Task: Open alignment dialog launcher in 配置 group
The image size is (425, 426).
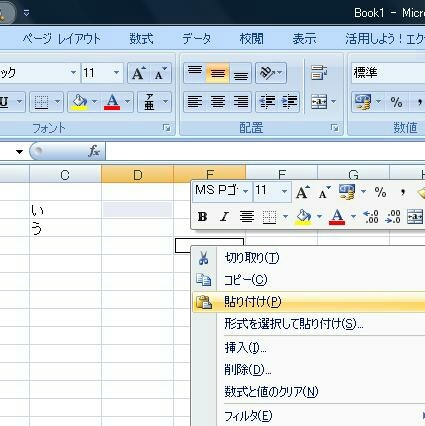Action: tap(334, 128)
